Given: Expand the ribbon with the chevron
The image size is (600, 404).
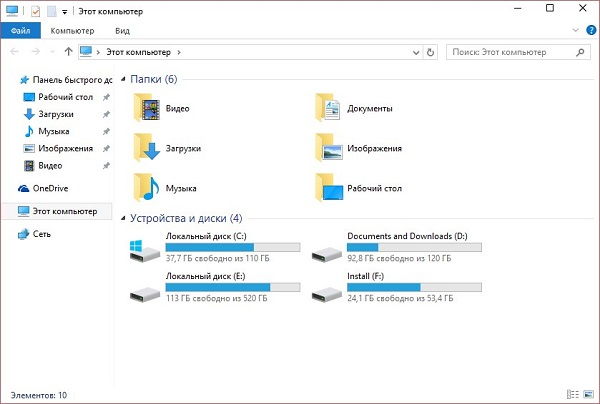Looking at the screenshot, I should coord(575,31).
